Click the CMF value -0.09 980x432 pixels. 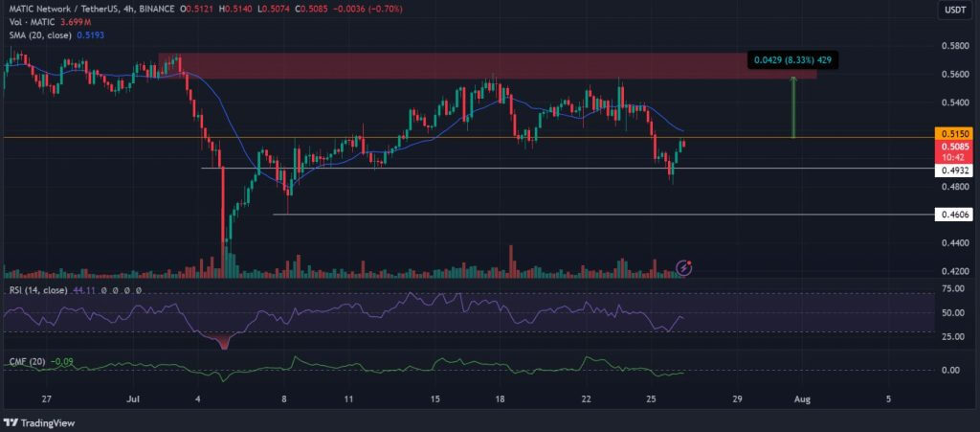click(x=60, y=361)
